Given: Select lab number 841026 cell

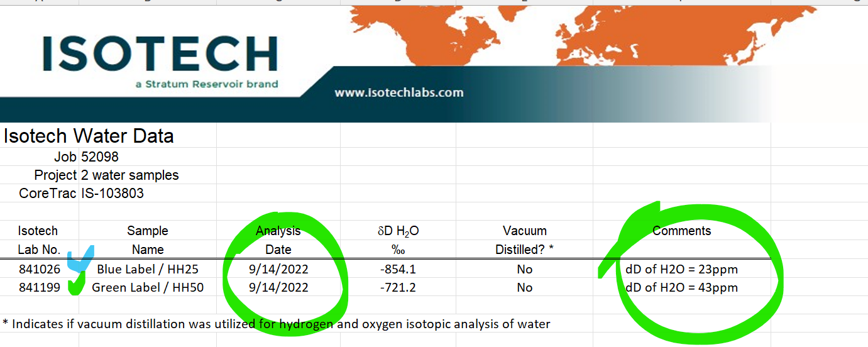Looking at the screenshot, I should pyautogui.click(x=39, y=269).
